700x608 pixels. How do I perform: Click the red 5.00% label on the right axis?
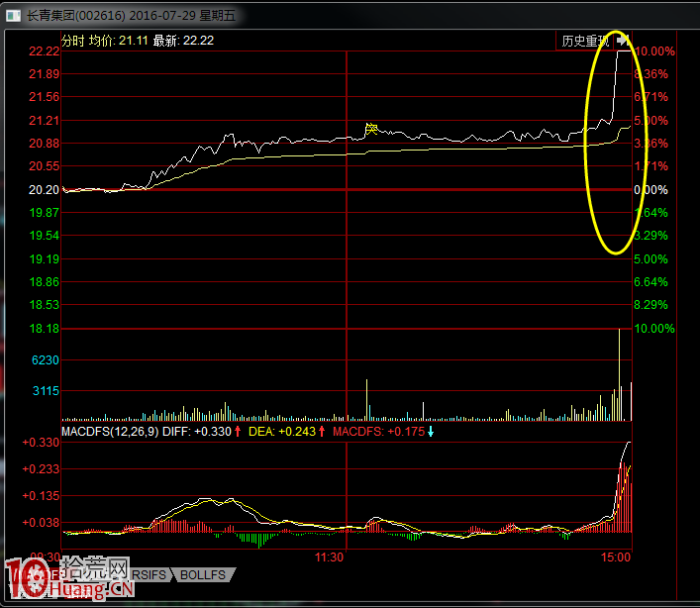click(651, 121)
